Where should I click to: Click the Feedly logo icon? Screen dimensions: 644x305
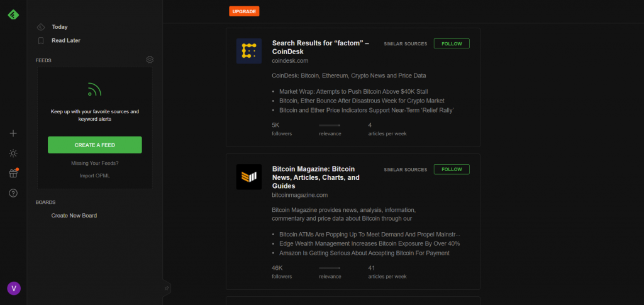tap(13, 14)
